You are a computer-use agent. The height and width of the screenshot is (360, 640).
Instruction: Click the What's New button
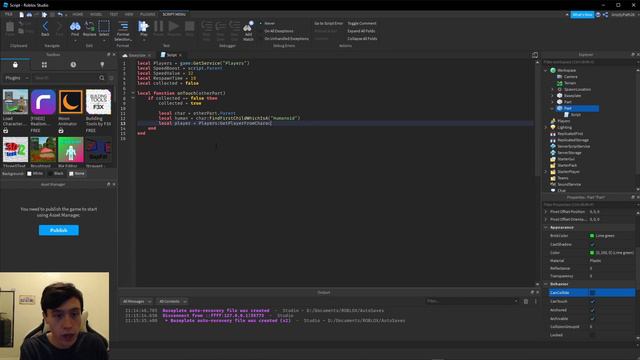(582, 15)
